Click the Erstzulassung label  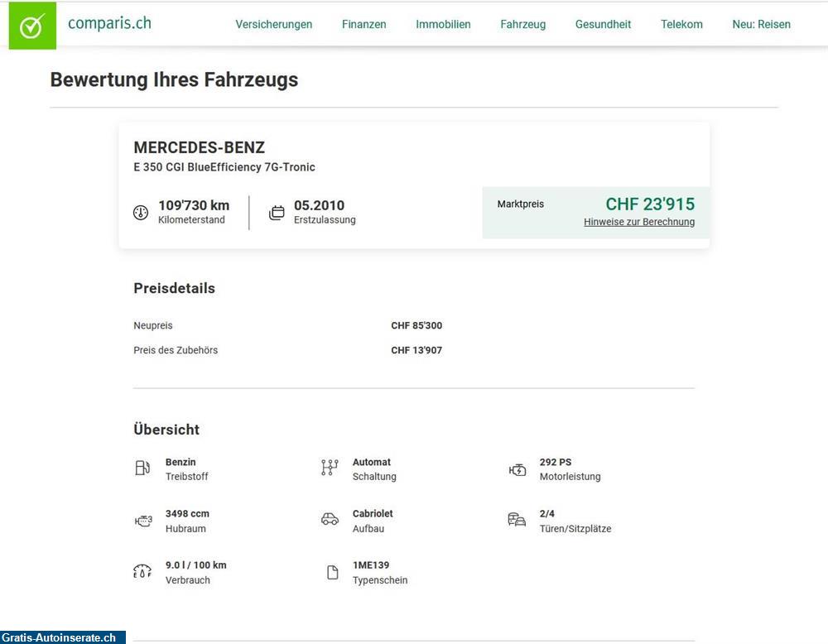click(x=325, y=220)
